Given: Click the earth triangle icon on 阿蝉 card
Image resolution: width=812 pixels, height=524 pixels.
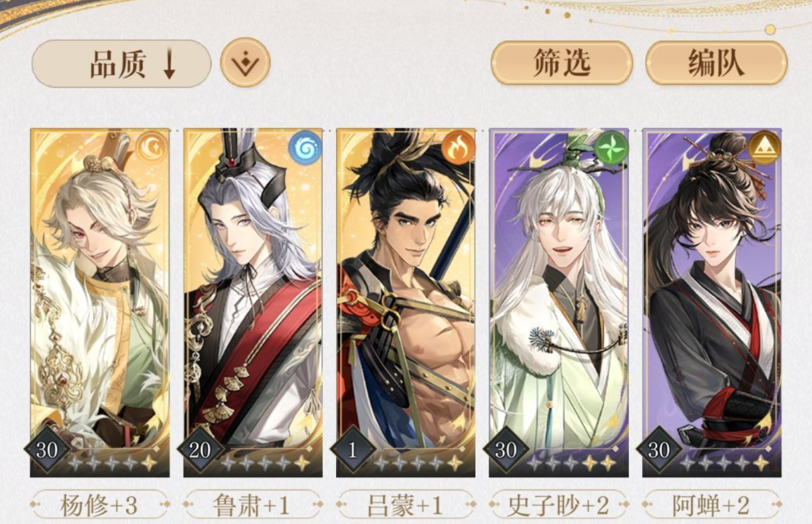Looking at the screenshot, I should [764, 147].
